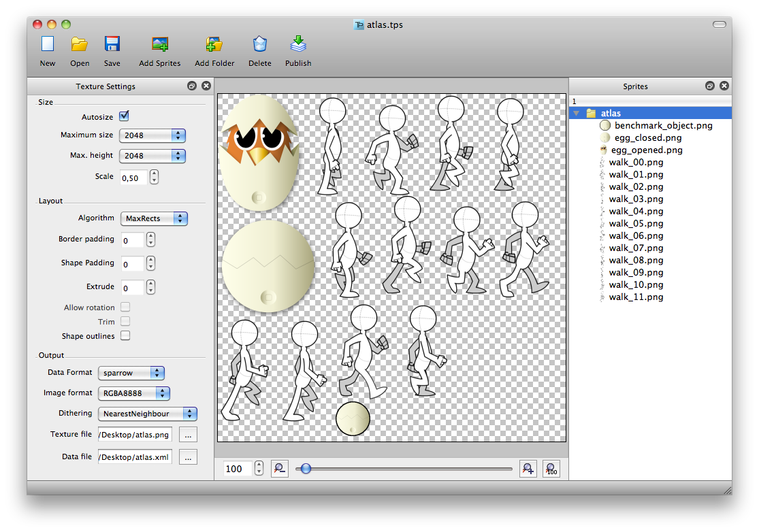Reset zoom to 100% with magnifier icon

coord(551,469)
